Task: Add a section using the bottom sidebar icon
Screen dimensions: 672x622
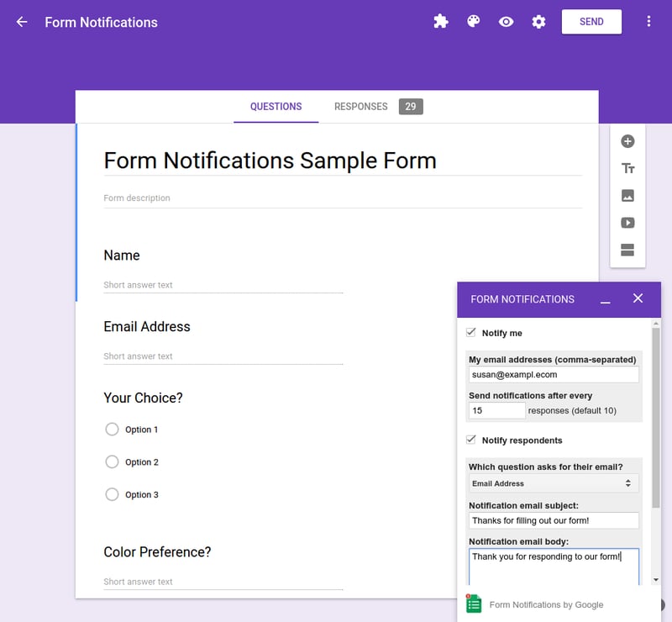Action: [x=627, y=250]
